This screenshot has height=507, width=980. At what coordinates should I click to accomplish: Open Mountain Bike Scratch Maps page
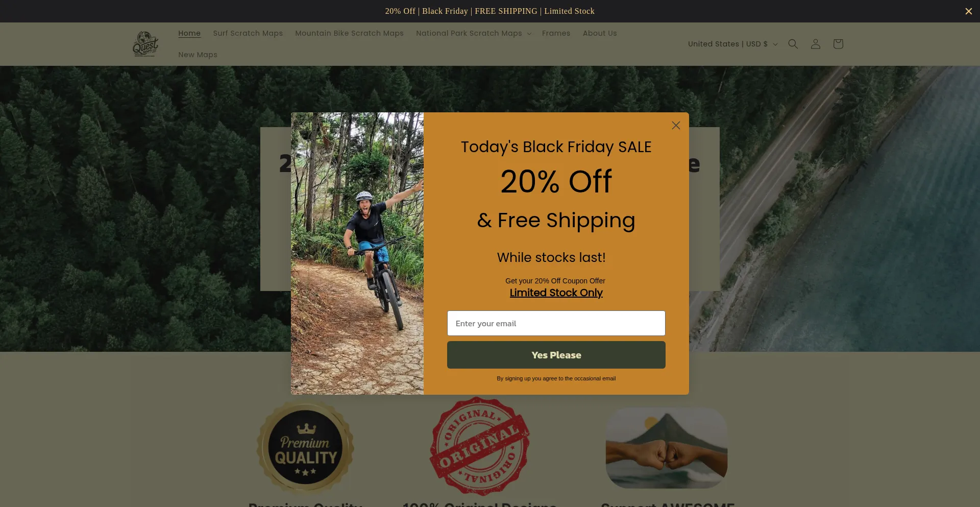pyautogui.click(x=349, y=33)
